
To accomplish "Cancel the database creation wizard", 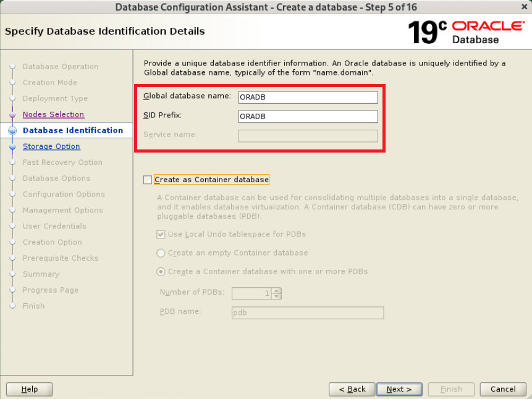I will (x=503, y=389).
